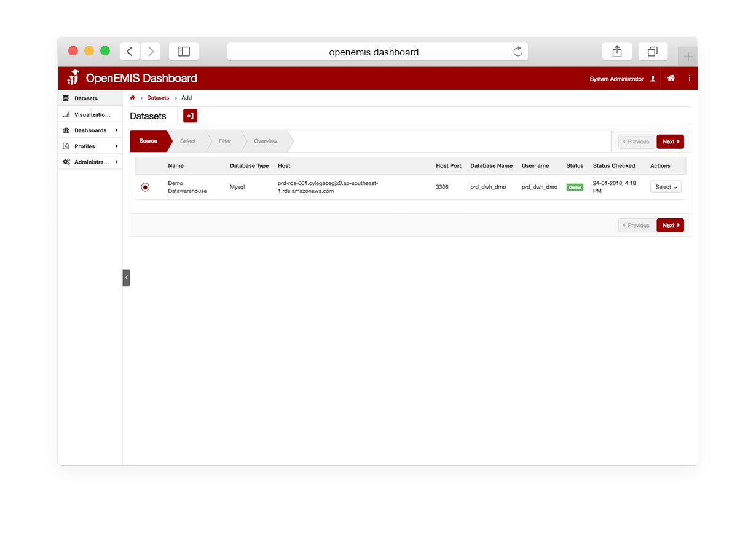Click System Administrator user name
Screen dimensions: 756x551
point(616,79)
